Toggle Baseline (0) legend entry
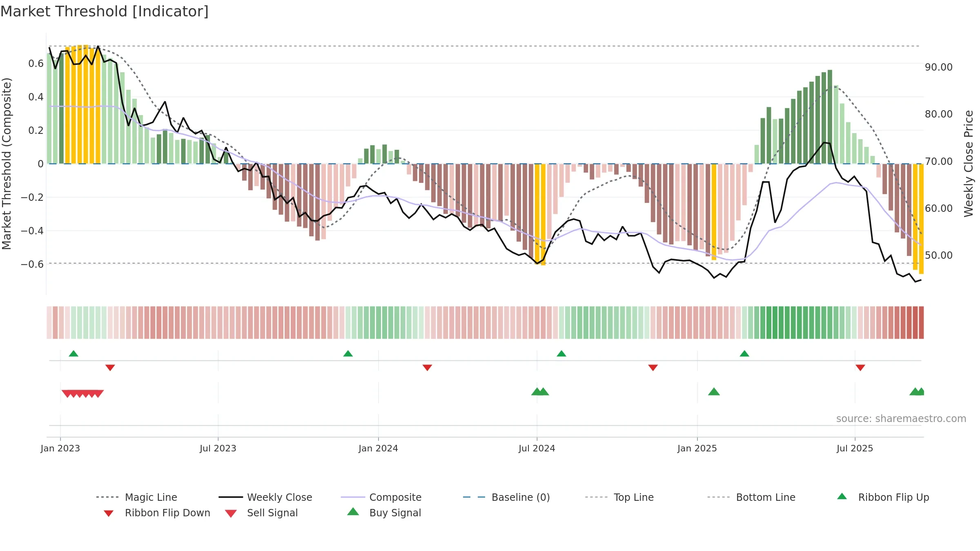The width and height of the screenshot is (980, 551). pos(506,497)
